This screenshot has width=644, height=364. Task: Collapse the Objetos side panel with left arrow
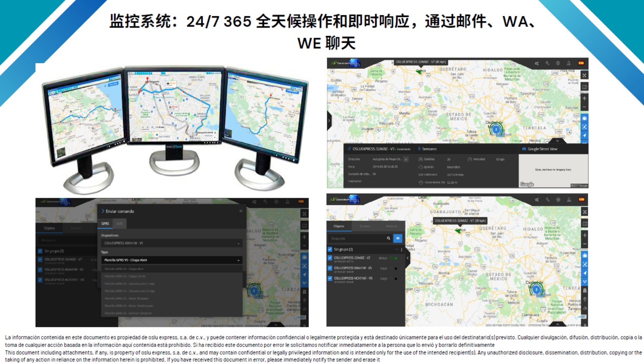(408, 257)
